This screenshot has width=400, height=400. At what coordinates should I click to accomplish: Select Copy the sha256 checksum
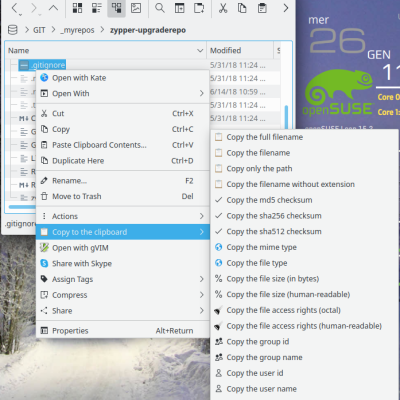(304, 216)
